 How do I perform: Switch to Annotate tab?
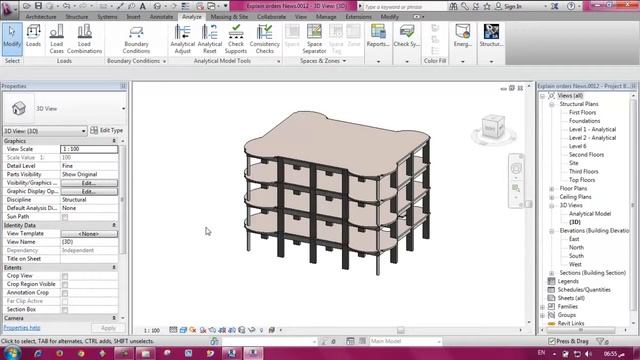[x=161, y=17]
